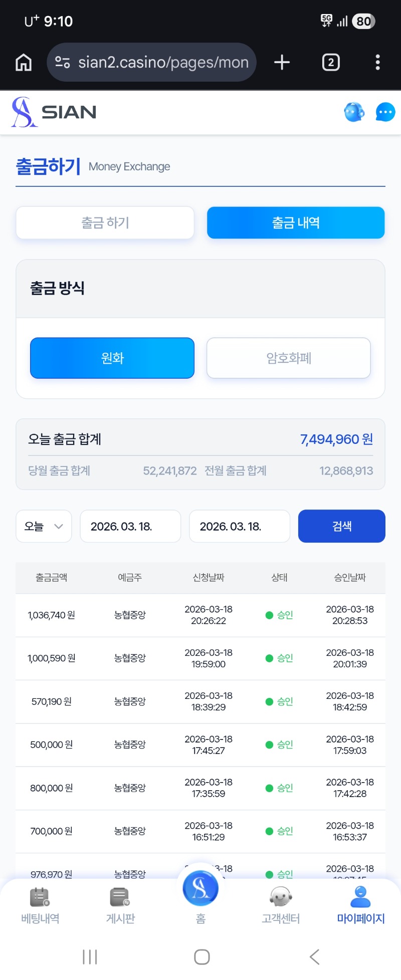401x980 pixels.
Task: Open the blue robot support icon
Action: point(354,112)
